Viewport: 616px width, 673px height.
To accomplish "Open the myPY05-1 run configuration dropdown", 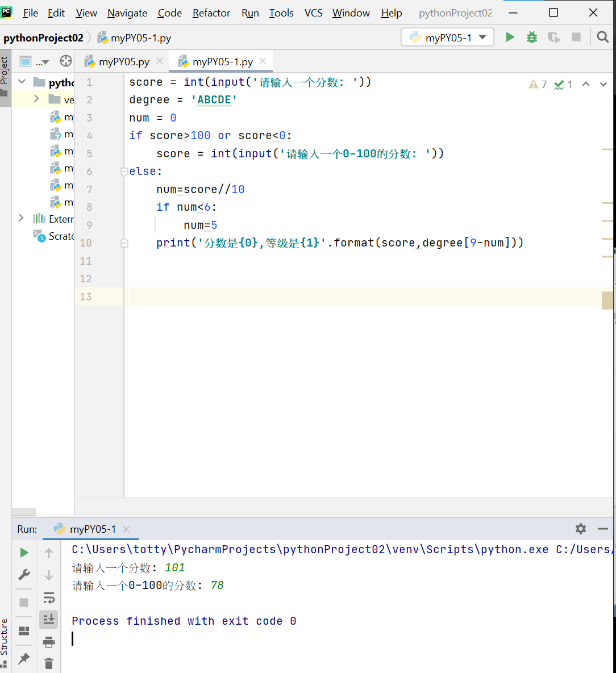I will (447, 37).
